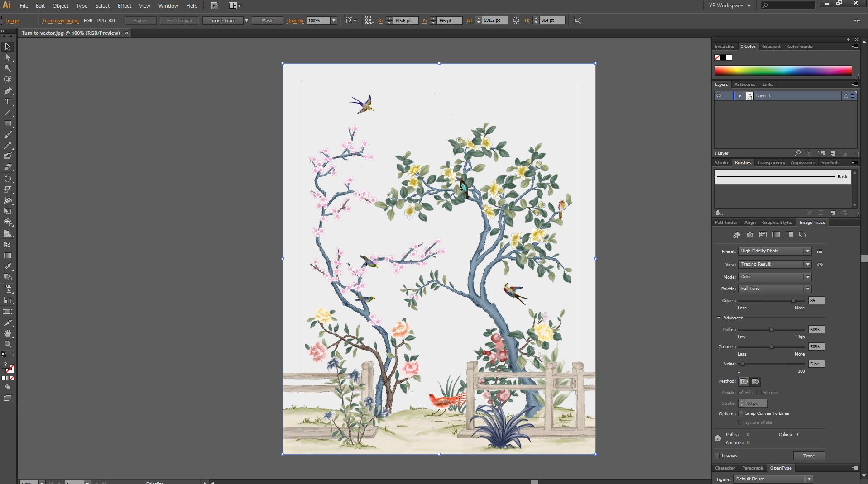Open the Object menu
This screenshot has height=484, width=868.
(x=60, y=6)
